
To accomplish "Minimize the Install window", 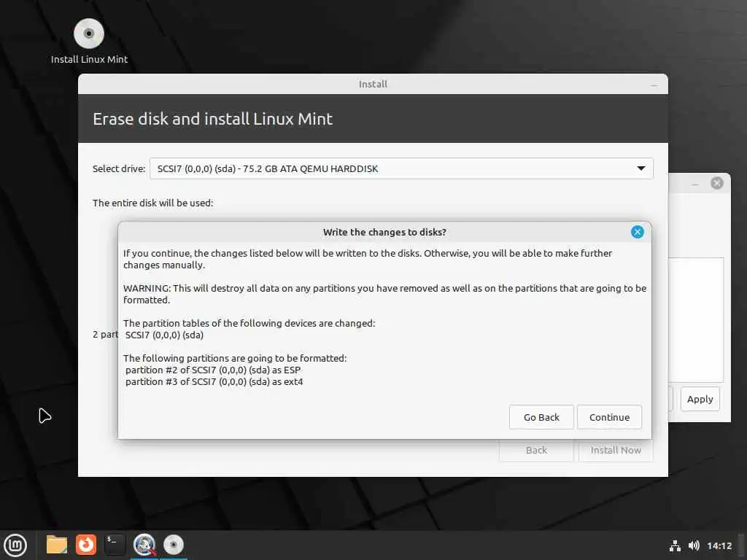I will point(654,85).
